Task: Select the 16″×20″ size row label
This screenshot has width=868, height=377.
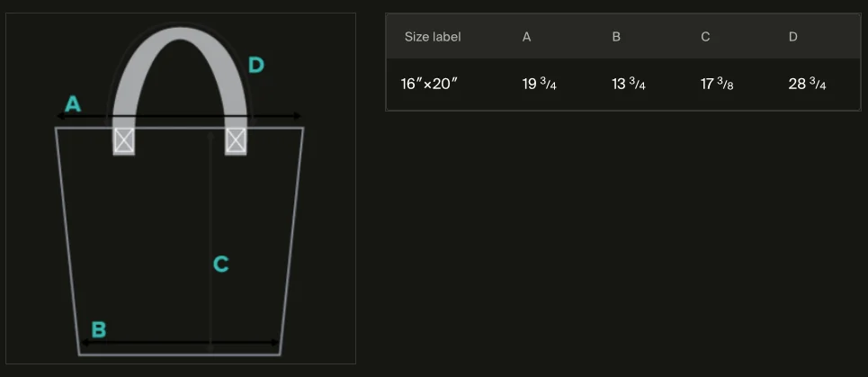Action: (x=430, y=85)
